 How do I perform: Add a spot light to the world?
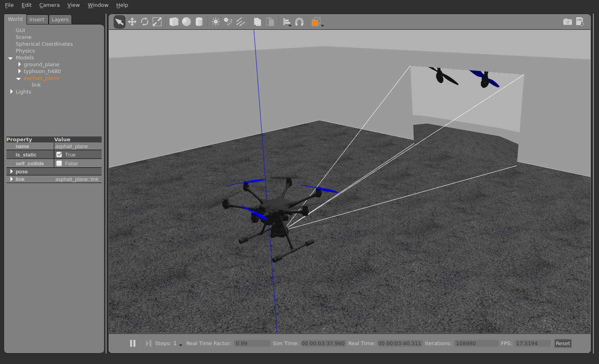[228, 22]
